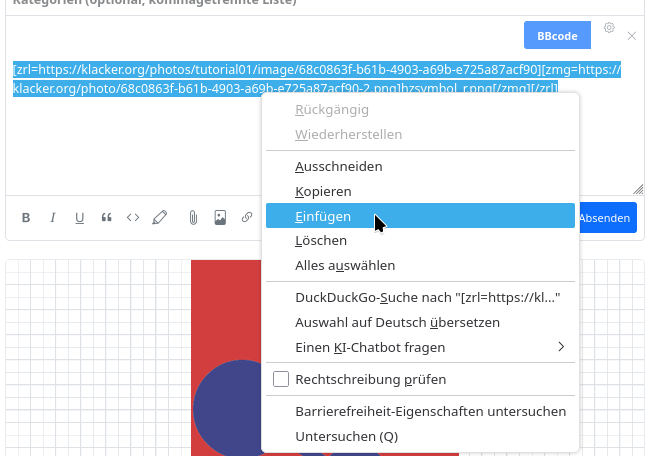
Task: Select the DuckDuckGo-Suche menu entry
Action: 420,298
